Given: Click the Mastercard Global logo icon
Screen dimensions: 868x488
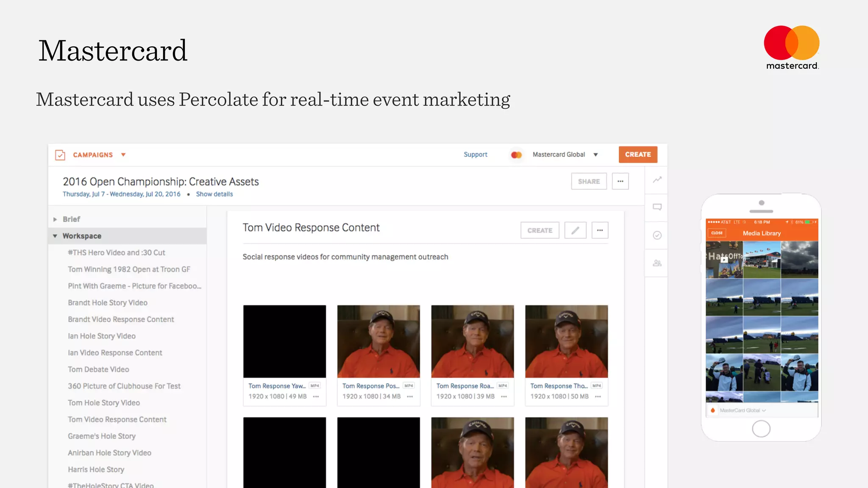Looking at the screenshot, I should (x=516, y=155).
